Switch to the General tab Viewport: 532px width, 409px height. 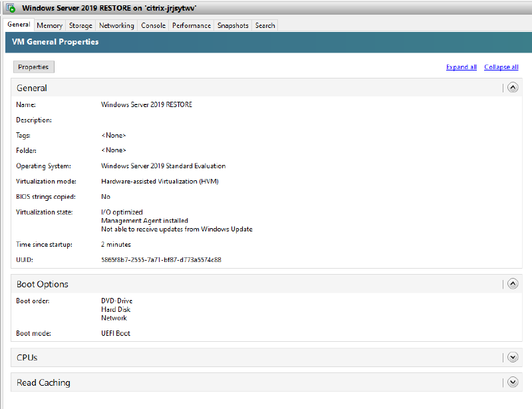point(19,25)
